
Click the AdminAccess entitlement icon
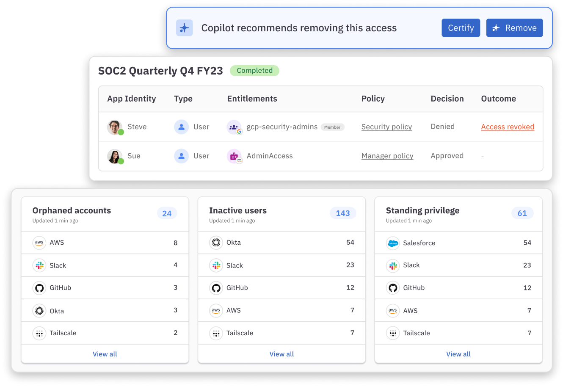(x=234, y=156)
